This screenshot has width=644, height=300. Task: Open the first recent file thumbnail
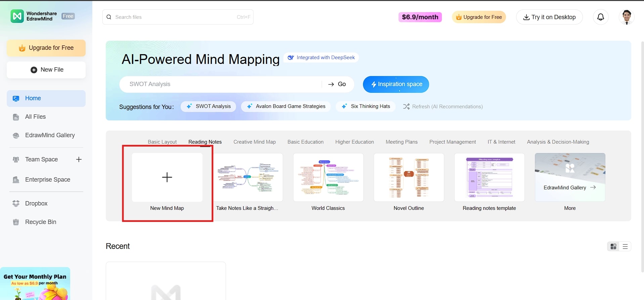click(166, 281)
